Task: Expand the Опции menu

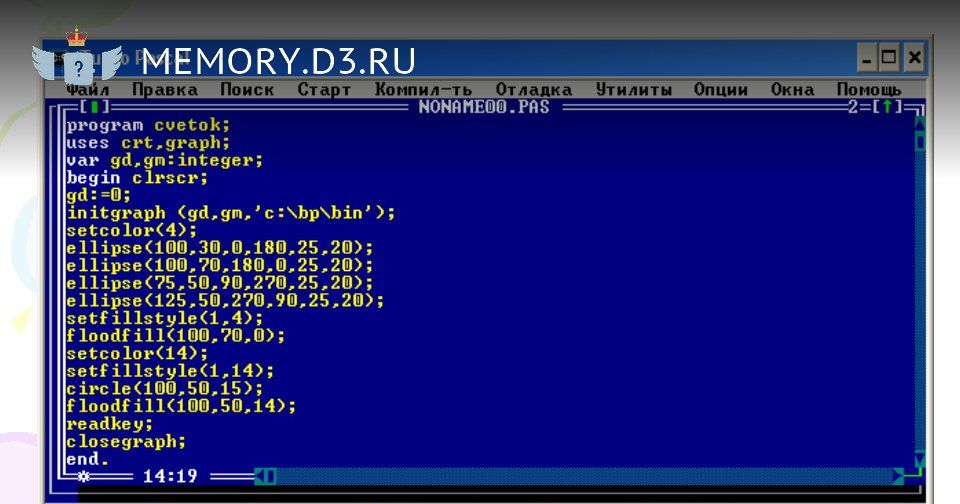Action: (x=720, y=90)
